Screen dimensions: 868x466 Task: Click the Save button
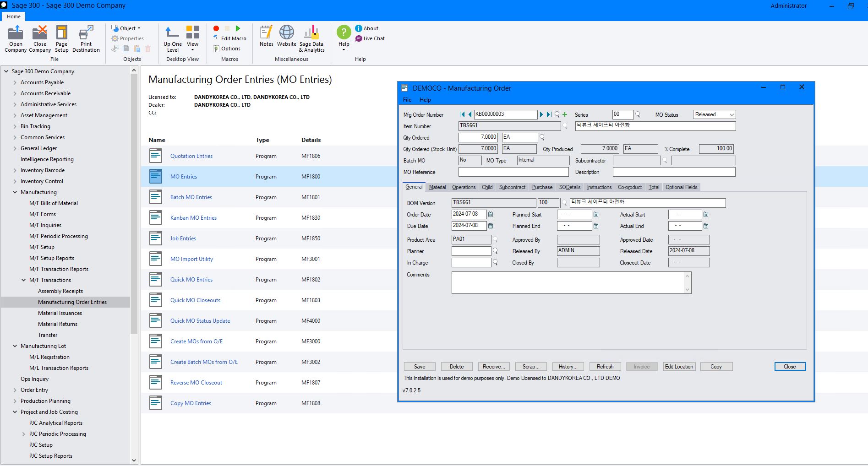420,367
